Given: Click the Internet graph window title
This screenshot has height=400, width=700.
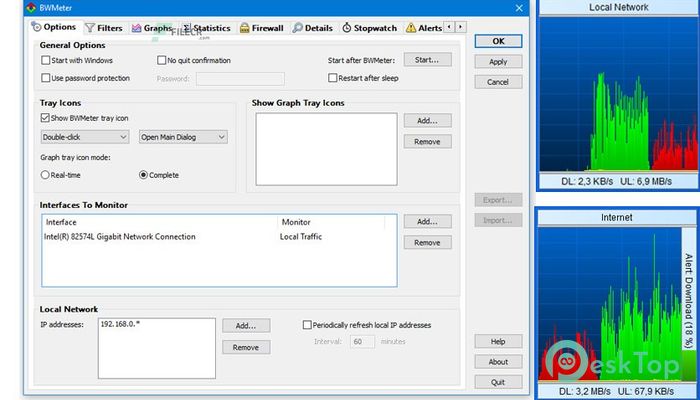Looking at the screenshot, I should pos(617,217).
